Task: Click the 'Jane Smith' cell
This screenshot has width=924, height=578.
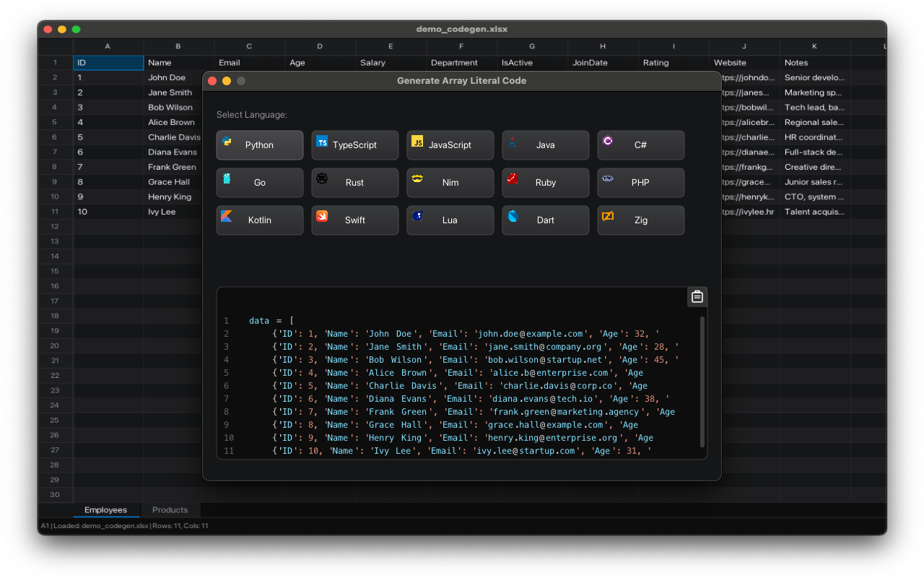Action: click(x=173, y=92)
